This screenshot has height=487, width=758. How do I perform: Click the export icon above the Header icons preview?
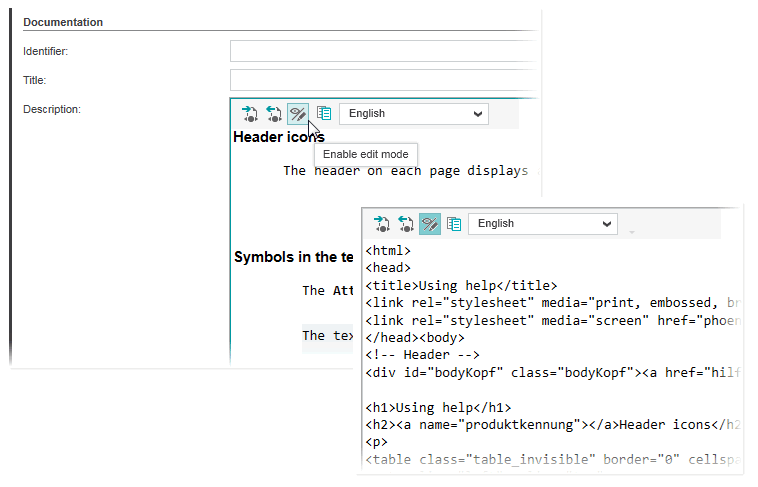coord(274,114)
